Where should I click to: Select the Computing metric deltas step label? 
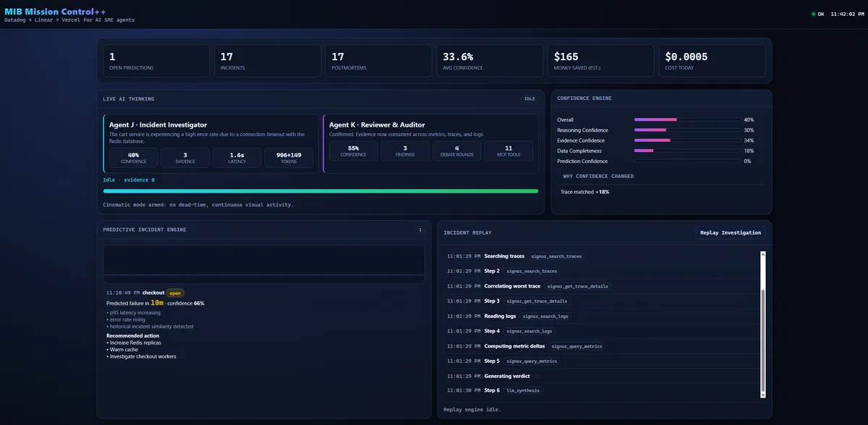[x=514, y=346]
